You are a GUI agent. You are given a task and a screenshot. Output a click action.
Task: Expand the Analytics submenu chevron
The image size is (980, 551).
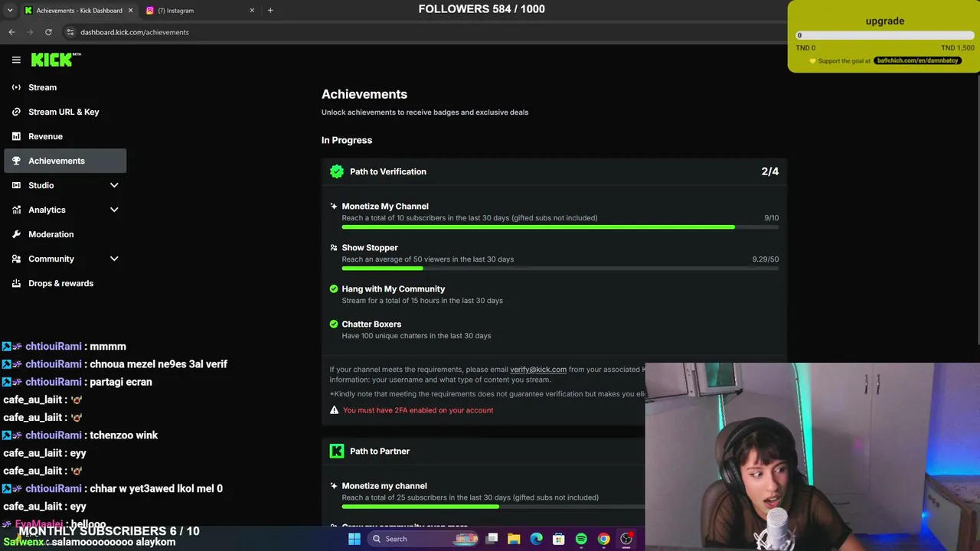[114, 210]
